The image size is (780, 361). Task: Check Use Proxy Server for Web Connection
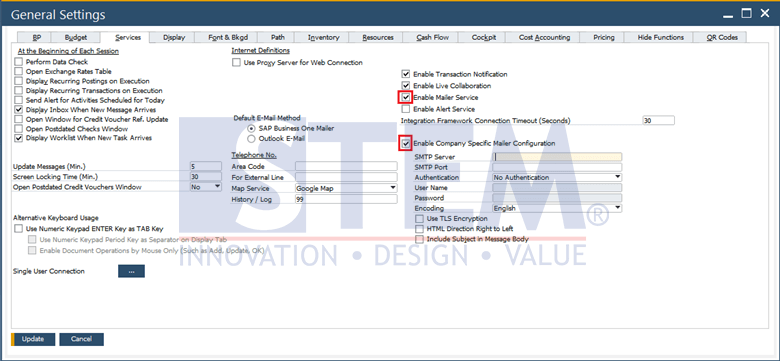click(x=237, y=63)
